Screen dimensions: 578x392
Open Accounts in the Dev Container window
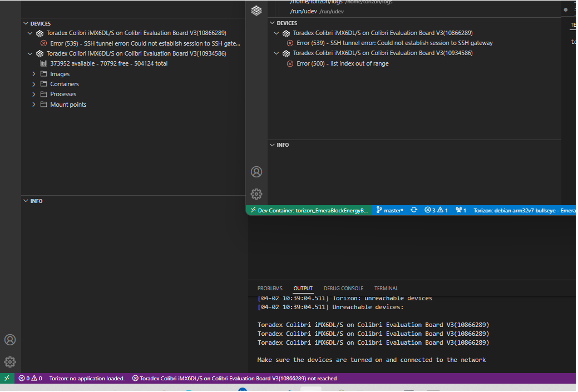(x=256, y=172)
